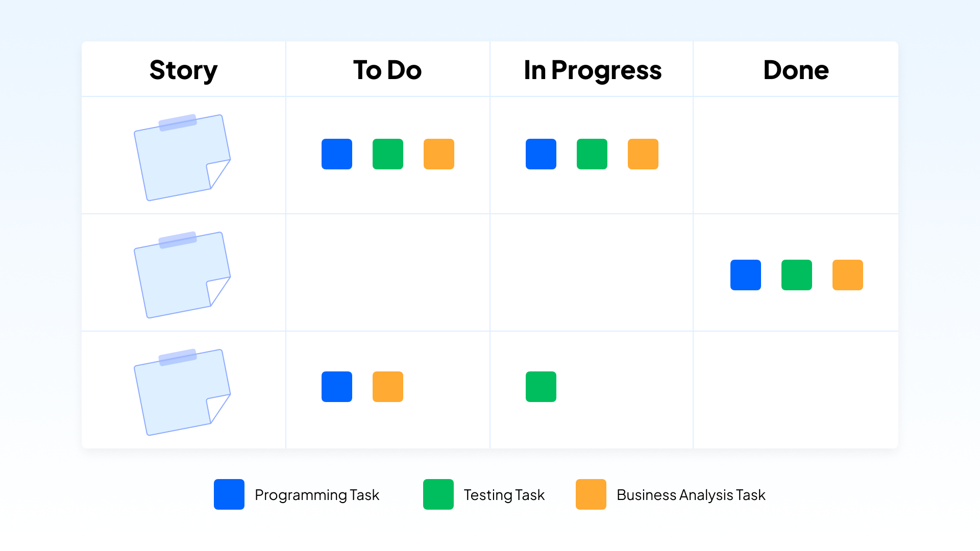The height and width of the screenshot is (551, 980).
Task: Click the In Progress column header
Action: (x=593, y=70)
